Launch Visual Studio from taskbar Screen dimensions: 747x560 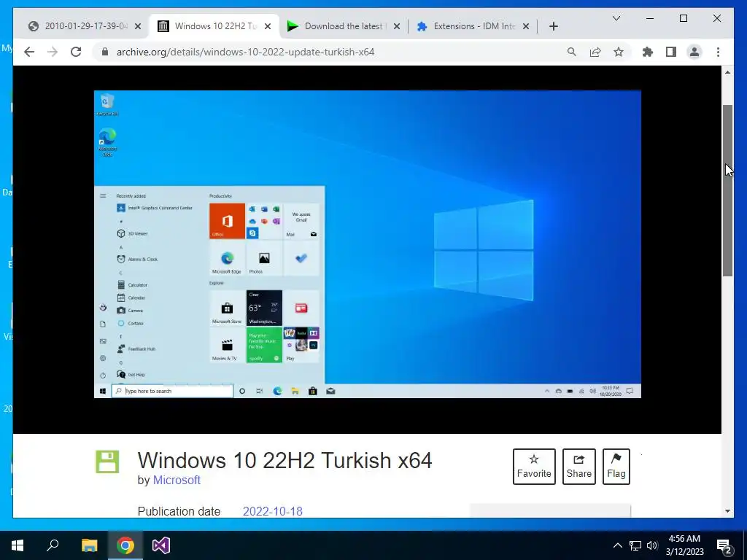coord(161,545)
